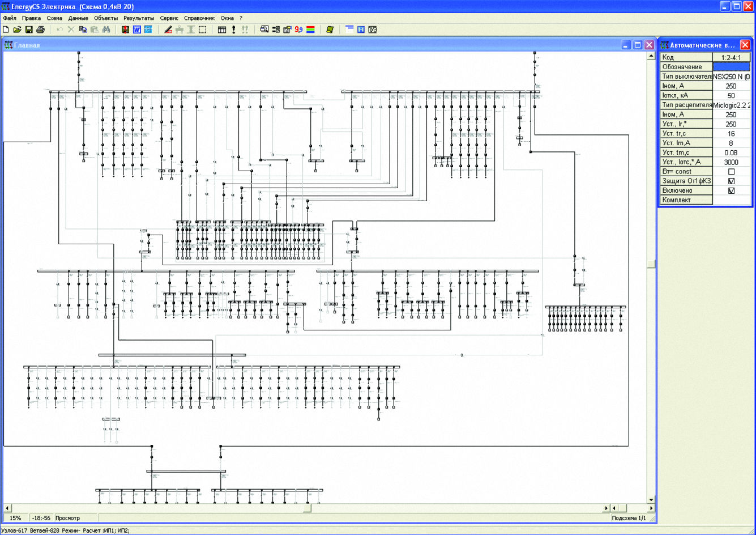
Task: Open a file with the folder icon
Action: [x=17, y=29]
